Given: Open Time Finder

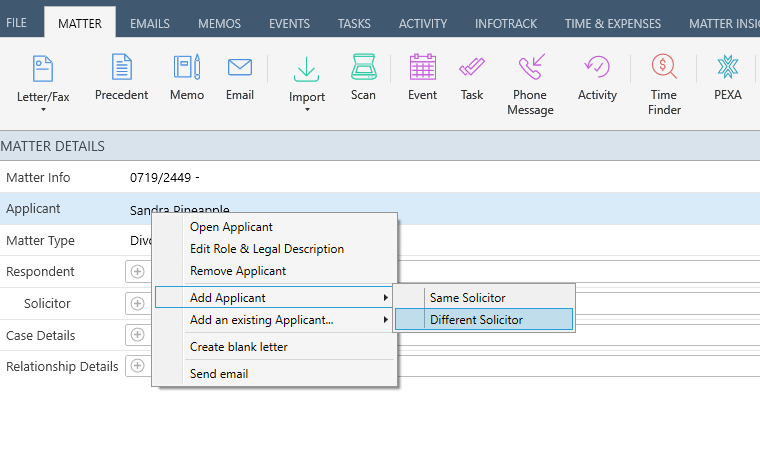Looking at the screenshot, I should [x=664, y=85].
